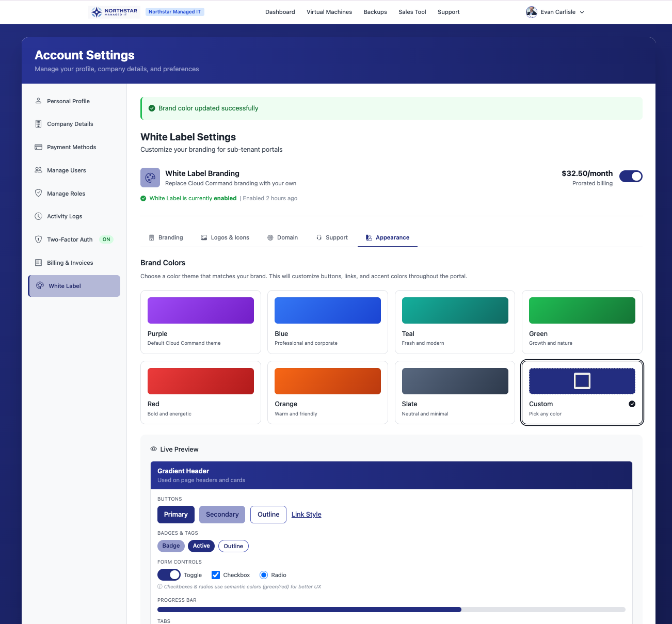
Task: Open the Link Style link
Action: 306,514
